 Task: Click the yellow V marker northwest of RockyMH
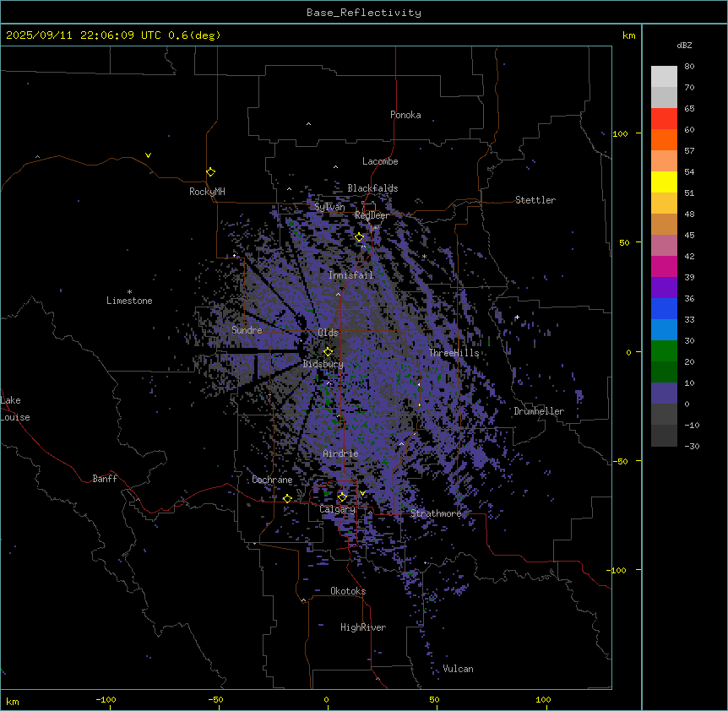coord(148,155)
